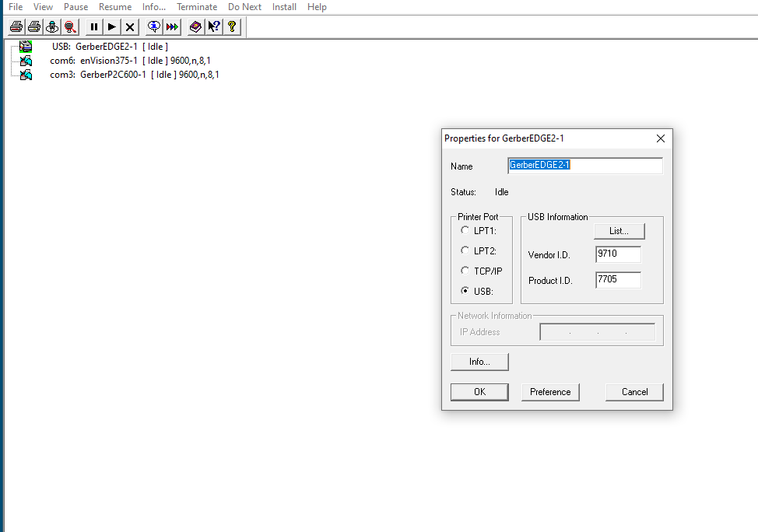Click the Info... button in Properties dialog

click(x=479, y=362)
